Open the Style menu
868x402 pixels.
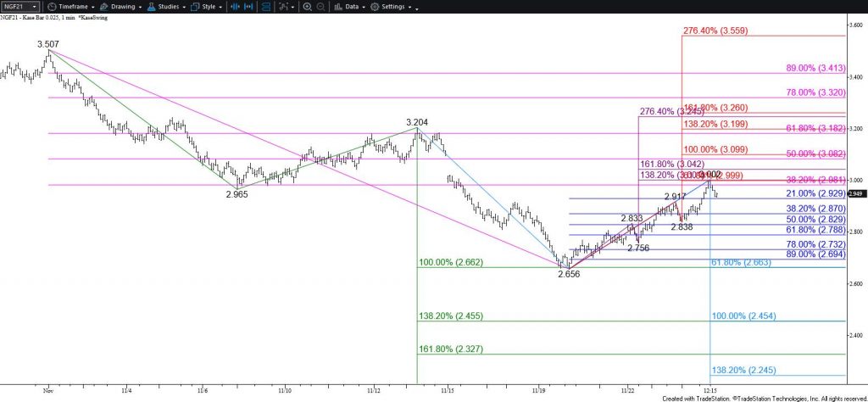[x=207, y=7]
